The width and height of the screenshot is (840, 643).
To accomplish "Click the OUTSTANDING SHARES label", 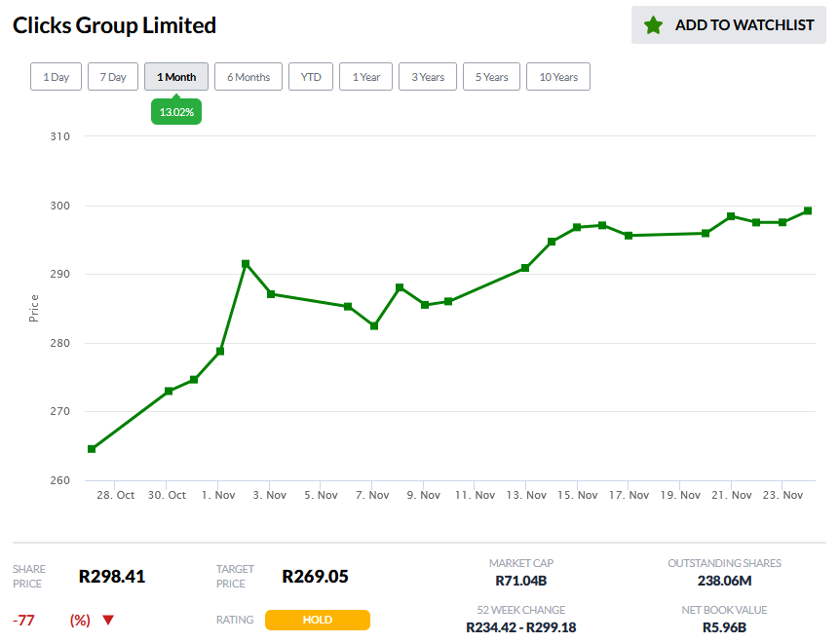I will 724,563.
